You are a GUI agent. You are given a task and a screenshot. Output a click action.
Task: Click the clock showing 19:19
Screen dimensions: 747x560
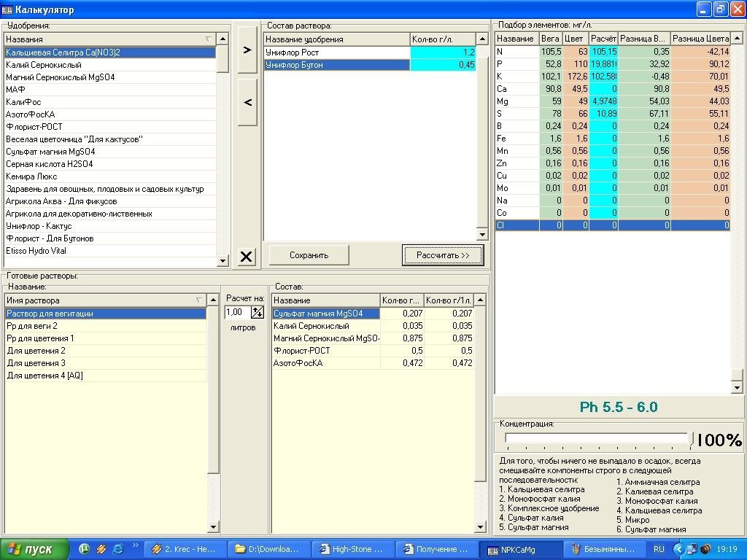[727, 549]
